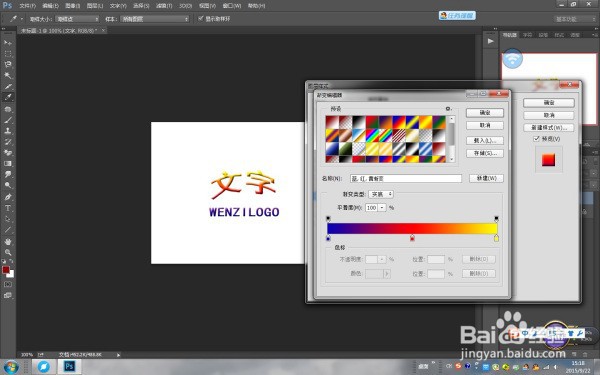Open gradient presets gear menu
Viewport: 600px width, 375px height.
point(448,109)
